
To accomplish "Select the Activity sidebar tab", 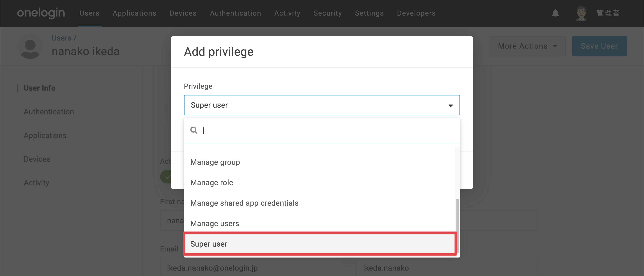I will [x=36, y=183].
